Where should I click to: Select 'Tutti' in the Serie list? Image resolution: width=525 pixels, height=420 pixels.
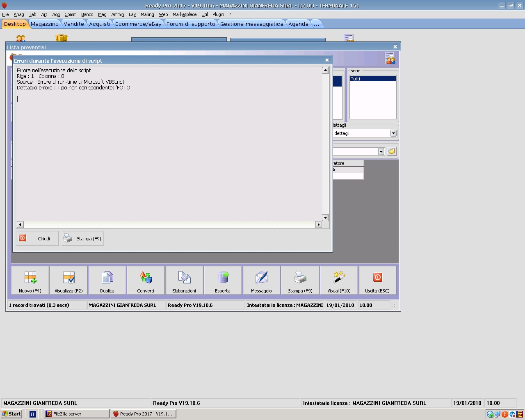click(x=373, y=78)
